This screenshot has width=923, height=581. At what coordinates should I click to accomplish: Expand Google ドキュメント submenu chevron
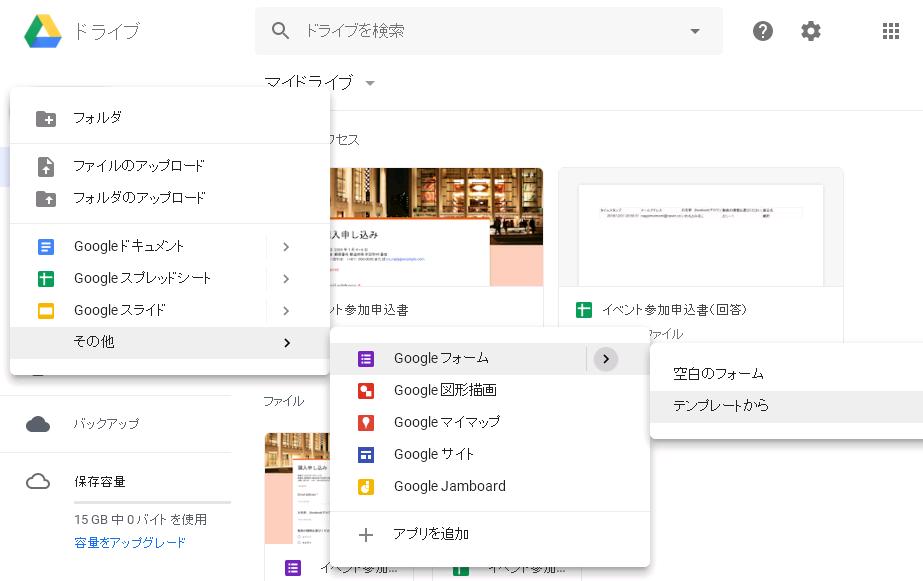tap(286, 247)
